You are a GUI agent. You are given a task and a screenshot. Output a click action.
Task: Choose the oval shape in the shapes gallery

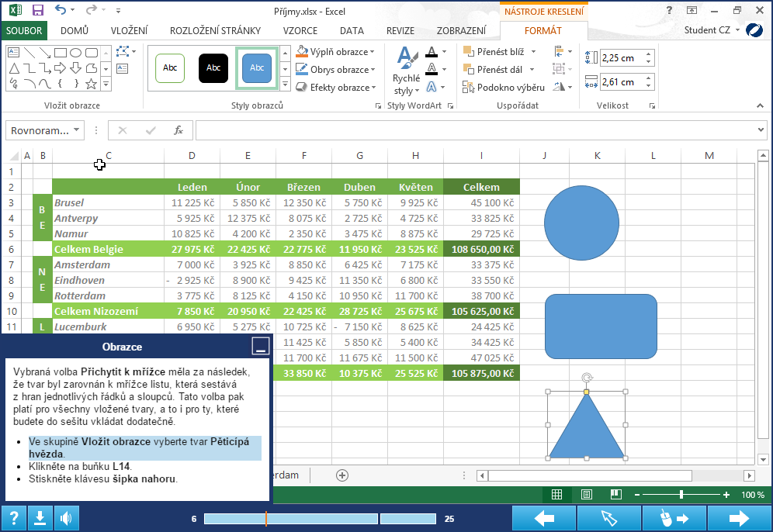tap(76, 53)
